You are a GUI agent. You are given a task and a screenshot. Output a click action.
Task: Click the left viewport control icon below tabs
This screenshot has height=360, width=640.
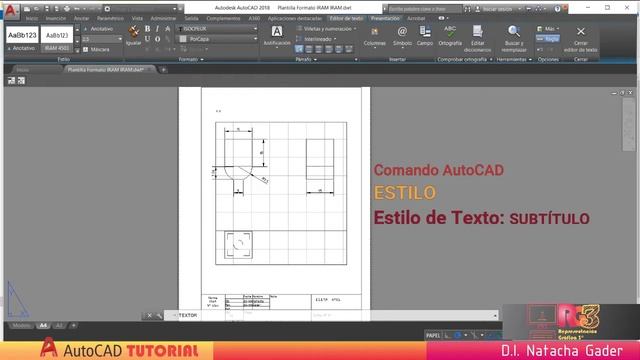point(11,81)
